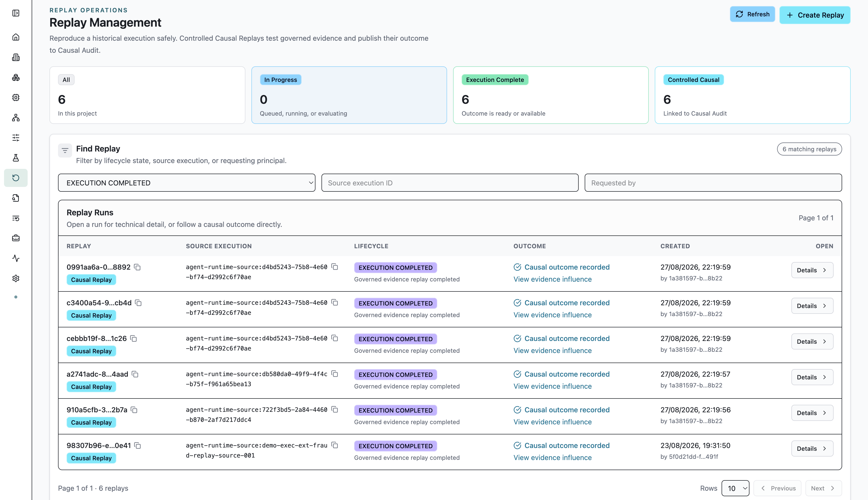Focus the Source execution ID field
Viewport: 868px width, 500px height.
[x=450, y=183]
